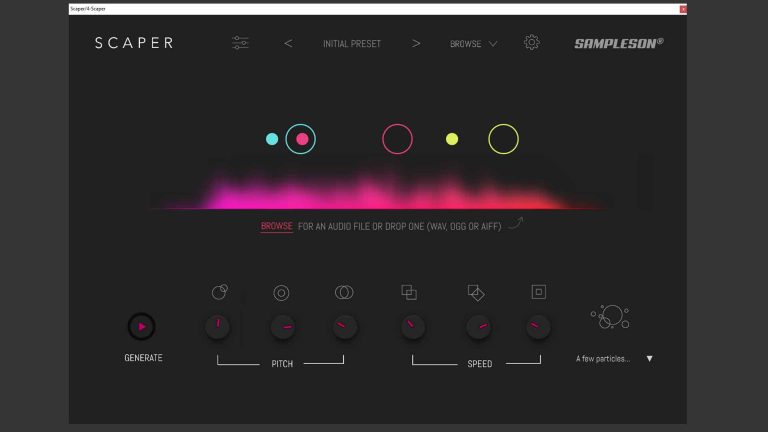
Task: Click the overlapping squares speed icon
Action: (x=409, y=292)
